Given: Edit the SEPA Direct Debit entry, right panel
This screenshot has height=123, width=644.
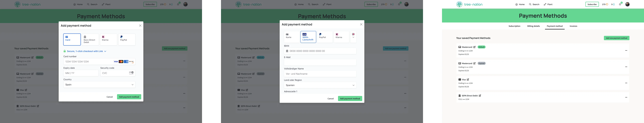Looking at the screenshot, I should (x=480, y=96).
